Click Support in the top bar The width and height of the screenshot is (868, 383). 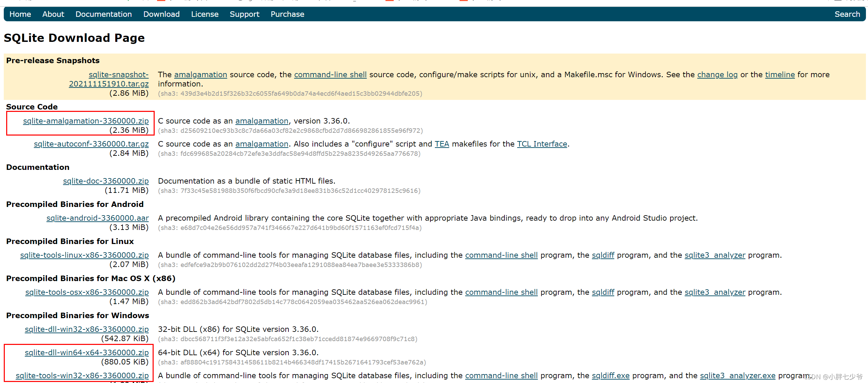pyautogui.click(x=245, y=14)
